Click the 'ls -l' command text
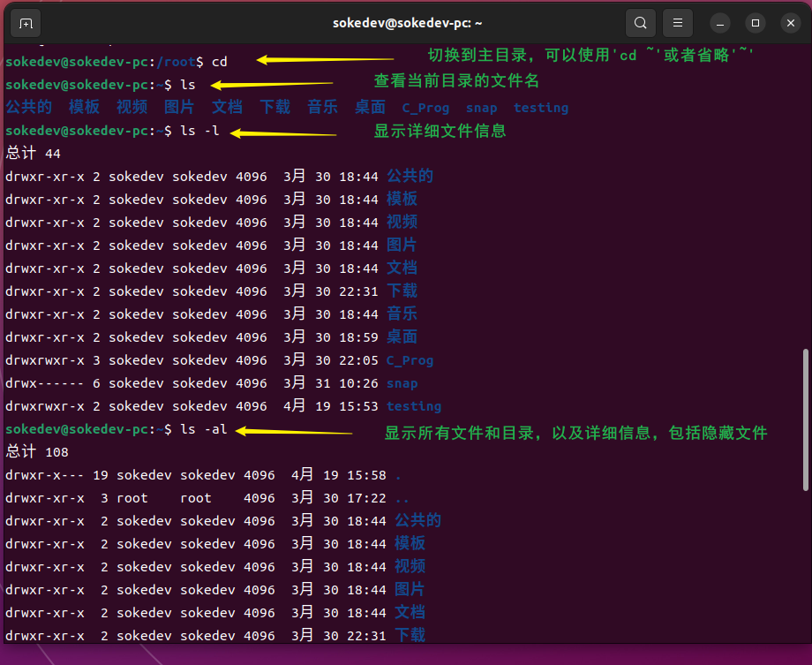 (199, 131)
